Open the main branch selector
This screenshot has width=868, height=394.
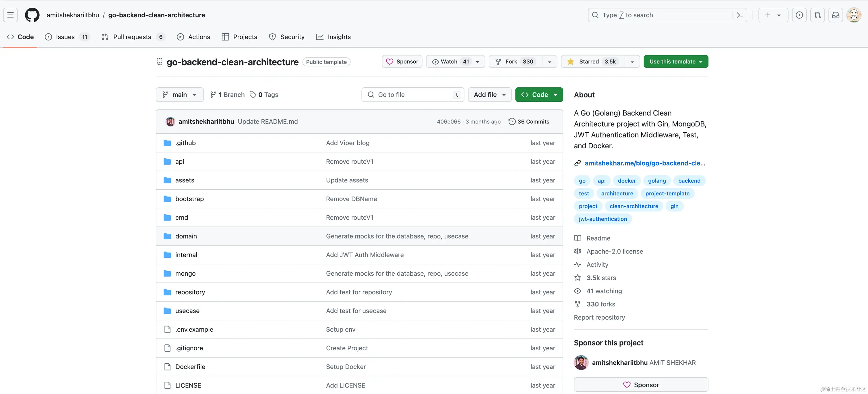pyautogui.click(x=180, y=95)
